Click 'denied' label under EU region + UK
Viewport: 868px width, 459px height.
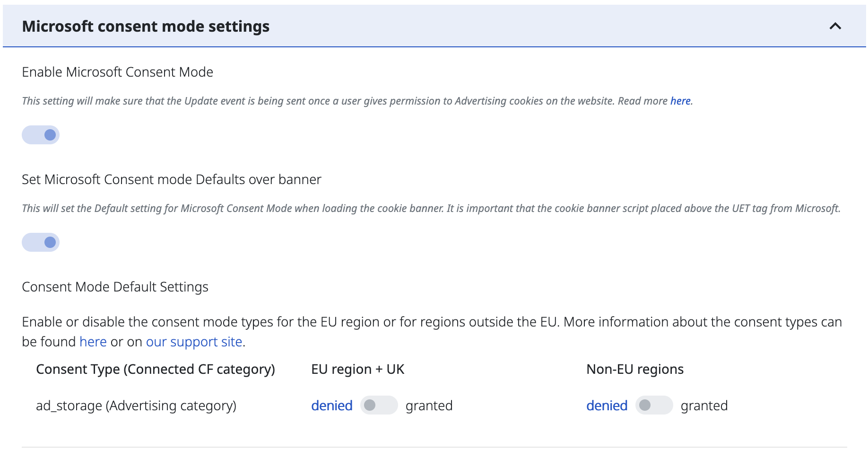tap(332, 406)
